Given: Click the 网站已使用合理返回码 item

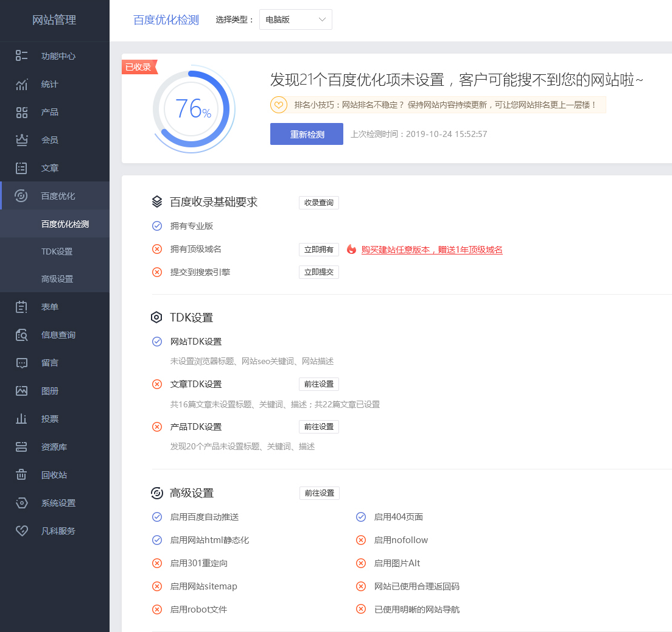Looking at the screenshot, I should point(417,586).
